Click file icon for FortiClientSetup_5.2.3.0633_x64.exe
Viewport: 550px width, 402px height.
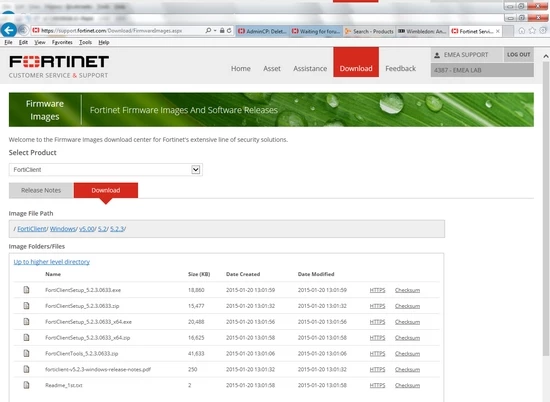point(26,321)
